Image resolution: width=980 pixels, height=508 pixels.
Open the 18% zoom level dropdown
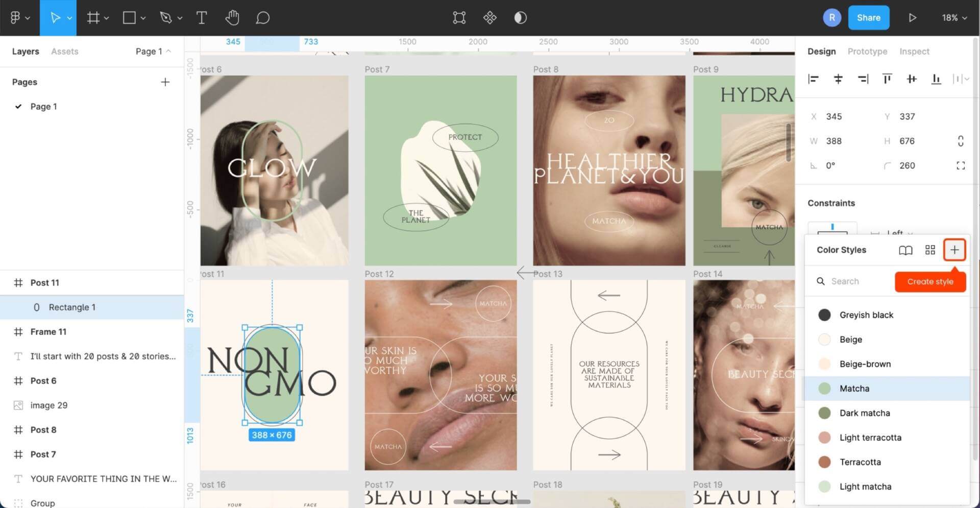click(953, 17)
